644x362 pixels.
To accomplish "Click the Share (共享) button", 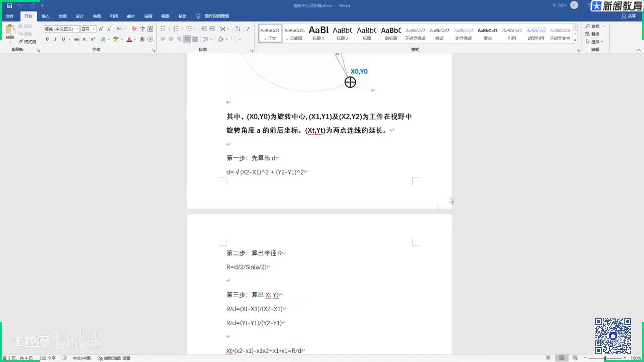I will click(629, 17).
